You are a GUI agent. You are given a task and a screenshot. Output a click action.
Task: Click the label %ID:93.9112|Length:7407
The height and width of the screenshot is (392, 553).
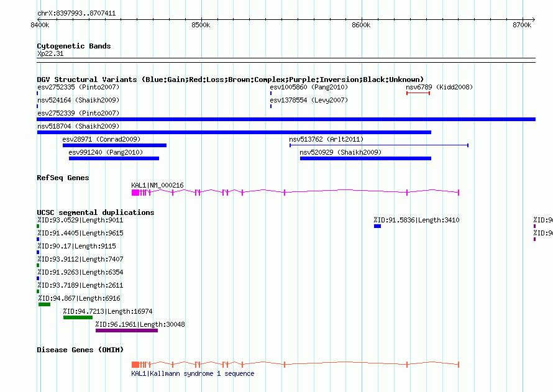(80, 259)
